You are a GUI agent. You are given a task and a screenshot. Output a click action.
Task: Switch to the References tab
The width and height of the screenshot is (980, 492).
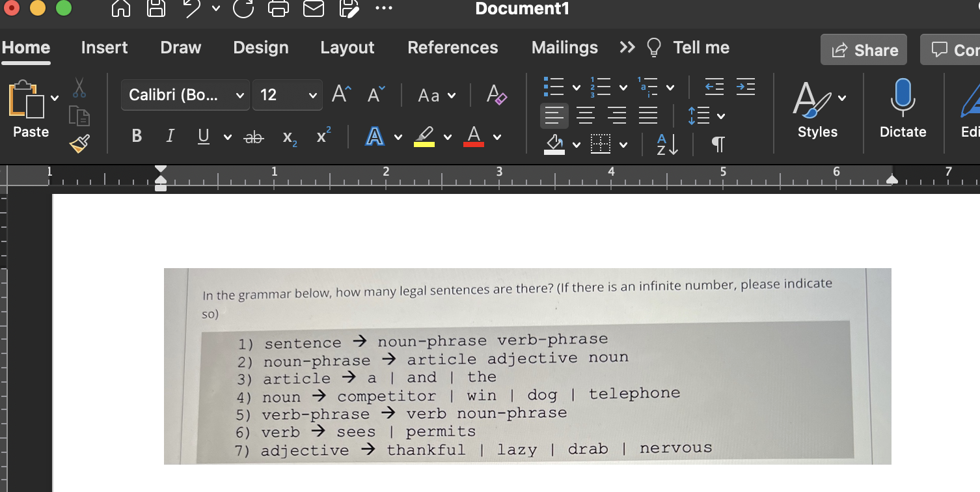pyautogui.click(x=452, y=48)
